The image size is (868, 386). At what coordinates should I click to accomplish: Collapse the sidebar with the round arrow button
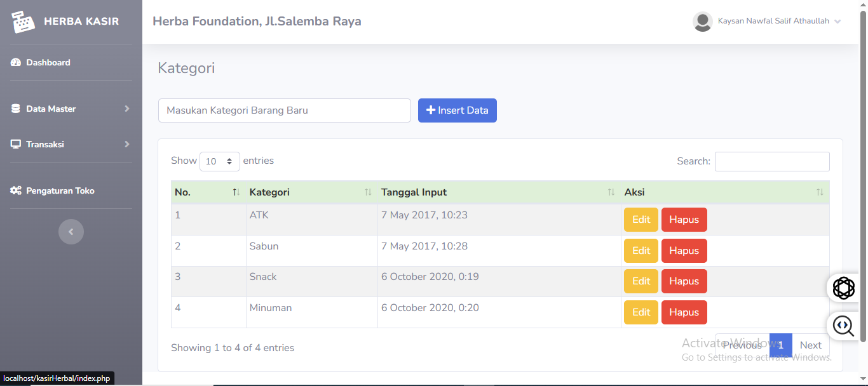(71, 232)
